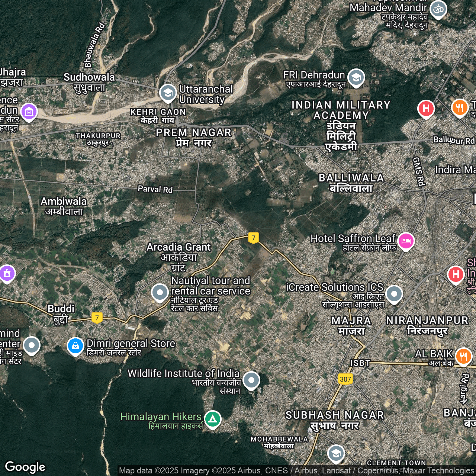The image size is (476, 476).
Task: Click the Arcadia Grant place label
Action: pos(179,257)
